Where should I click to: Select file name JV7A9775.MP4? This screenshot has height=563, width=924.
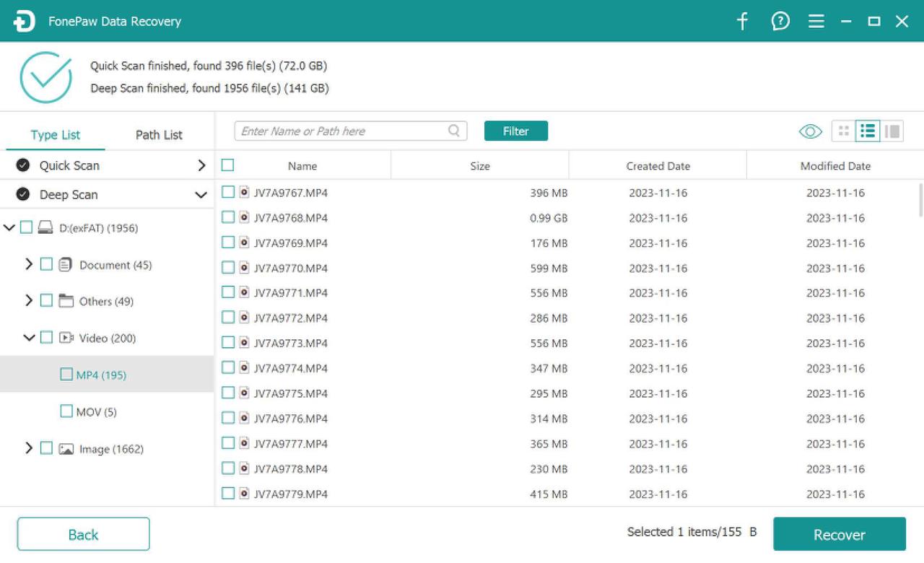tap(291, 393)
